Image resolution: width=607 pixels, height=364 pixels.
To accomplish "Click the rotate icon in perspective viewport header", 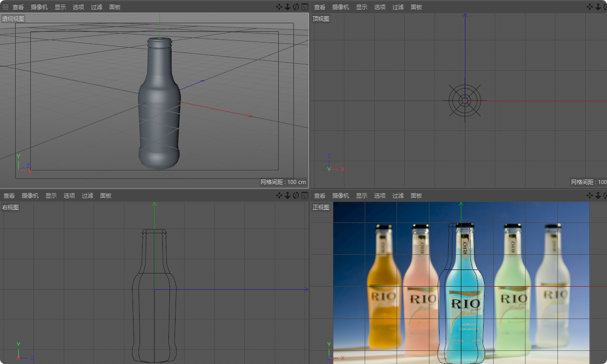I will click(296, 7).
